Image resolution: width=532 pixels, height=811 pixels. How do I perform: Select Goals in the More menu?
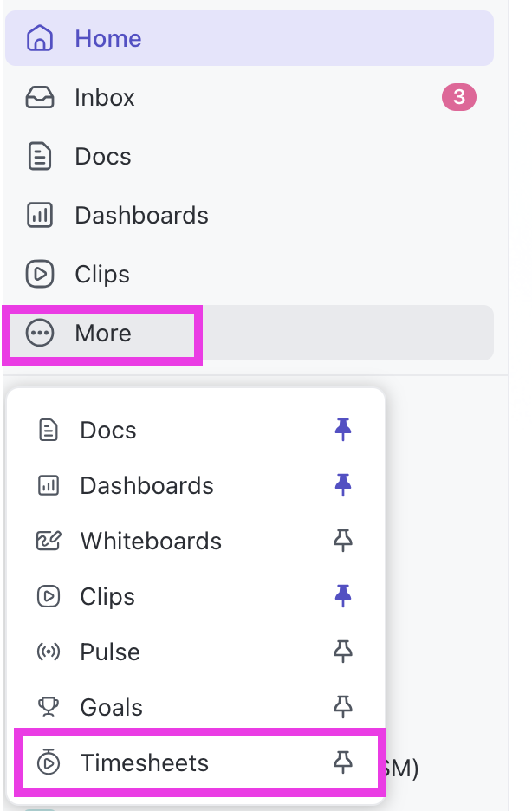[111, 708]
